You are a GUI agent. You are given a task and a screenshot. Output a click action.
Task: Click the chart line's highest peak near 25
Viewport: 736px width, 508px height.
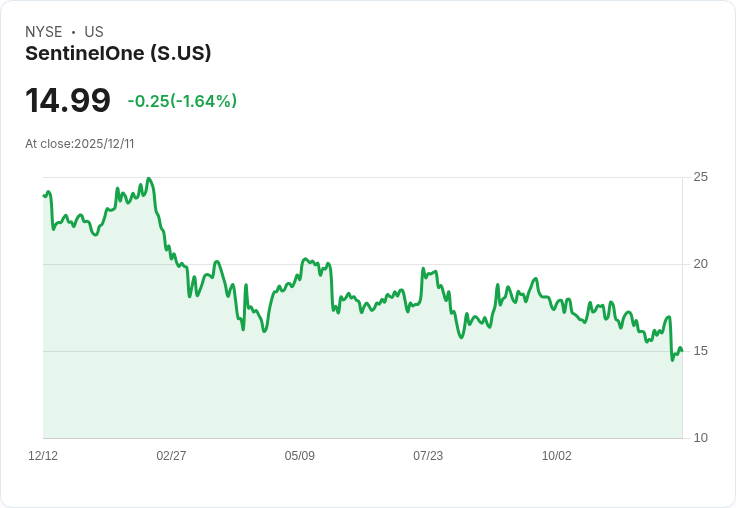[x=149, y=179]
